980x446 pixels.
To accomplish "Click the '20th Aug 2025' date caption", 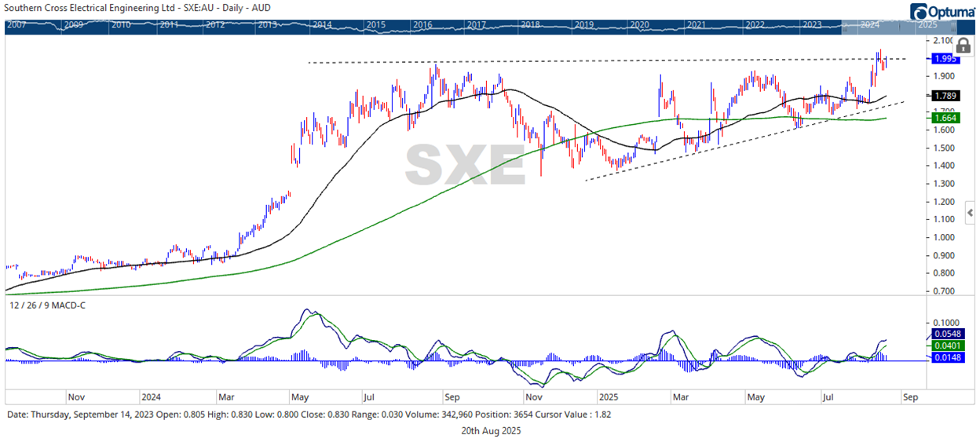I will click(x=490, y=431).
